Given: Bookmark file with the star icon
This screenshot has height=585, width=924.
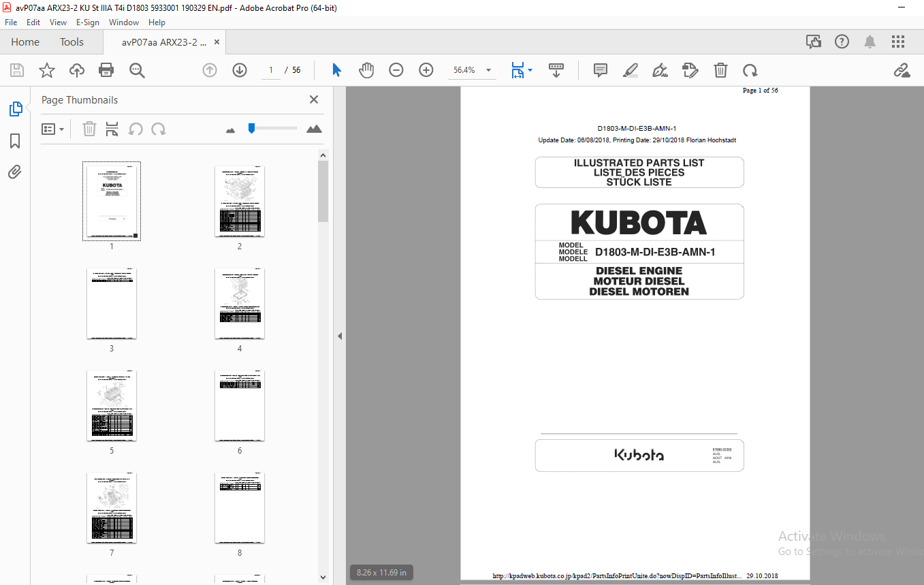Looking at the screenshot, I should pyautogui.click(x=46, y=70).
